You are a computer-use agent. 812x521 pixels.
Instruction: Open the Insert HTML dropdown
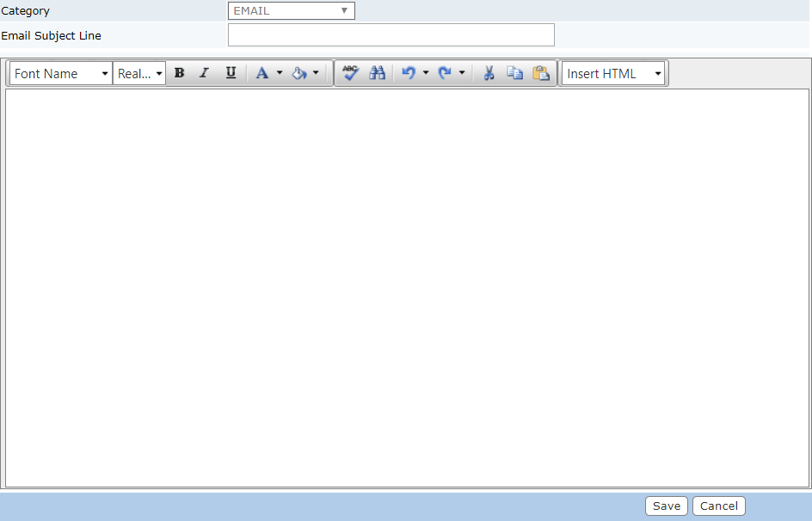coord(613,73)
